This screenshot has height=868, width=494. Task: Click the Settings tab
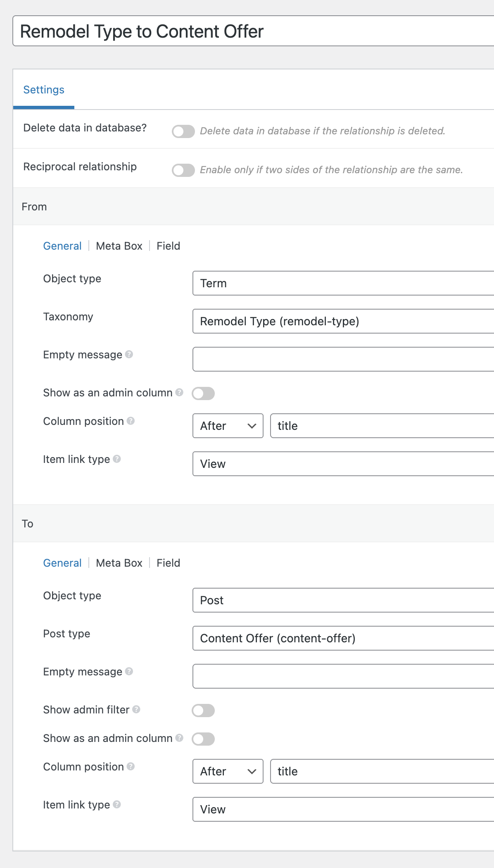[44, 90]
